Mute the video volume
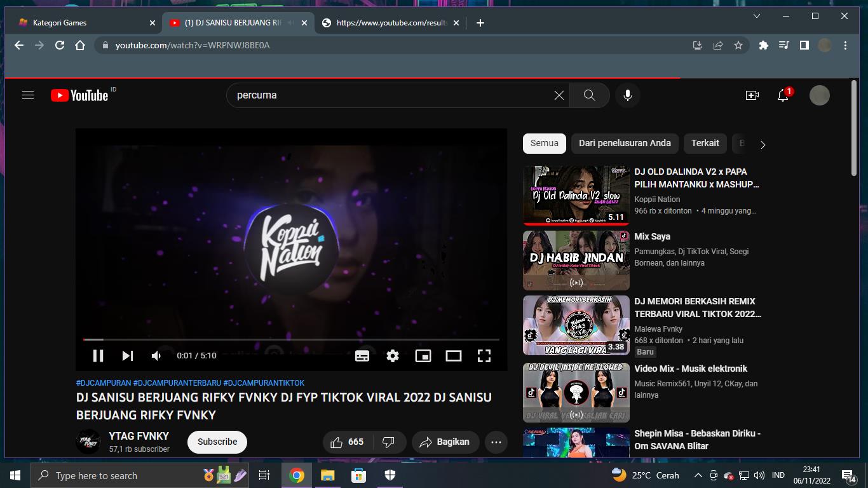The width and height of the screenshot is (868, 488). tap(156, 356)
